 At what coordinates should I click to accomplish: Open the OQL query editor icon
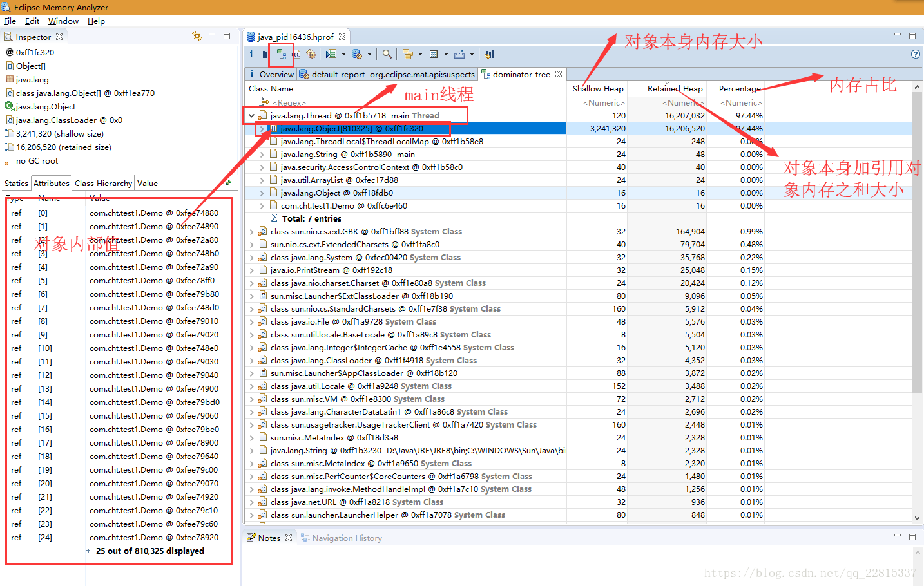(296, 54)
